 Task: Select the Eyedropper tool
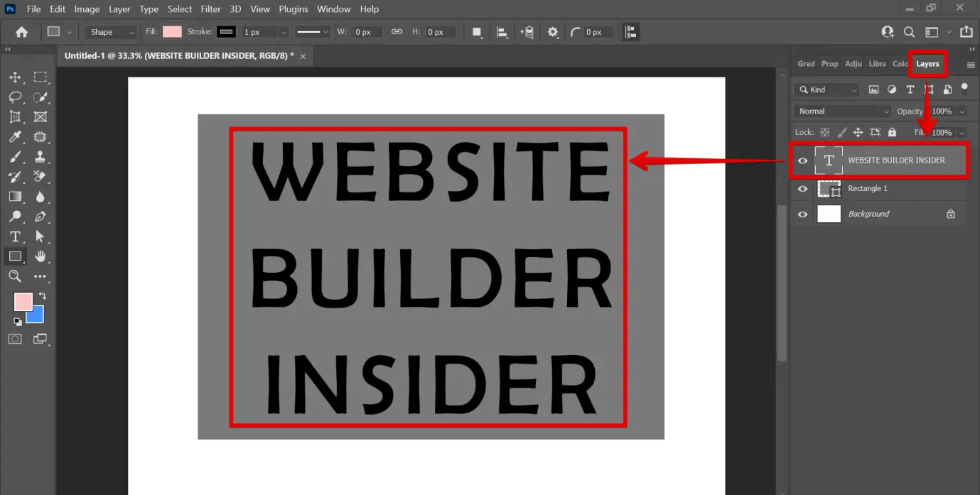tap(15, 137)
